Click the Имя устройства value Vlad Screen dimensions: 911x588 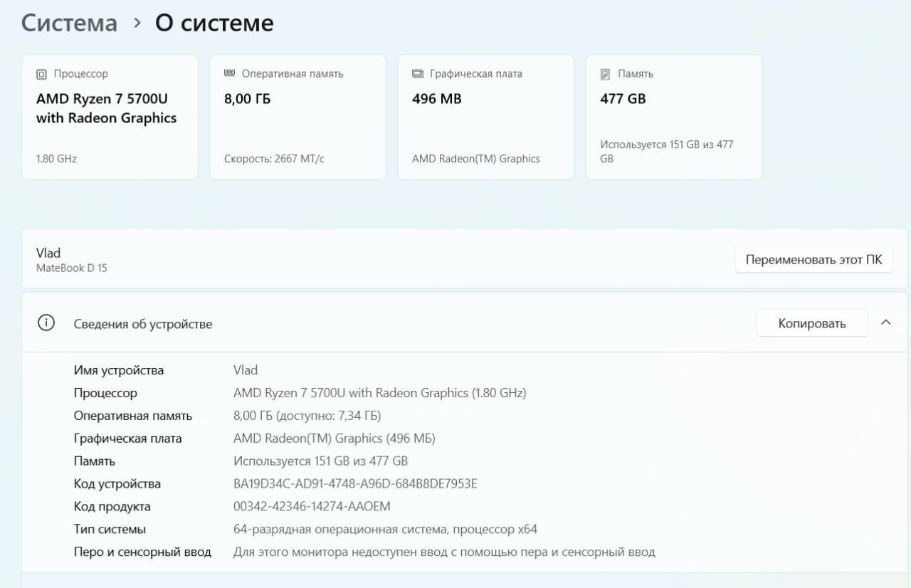(x=246, y=370)
